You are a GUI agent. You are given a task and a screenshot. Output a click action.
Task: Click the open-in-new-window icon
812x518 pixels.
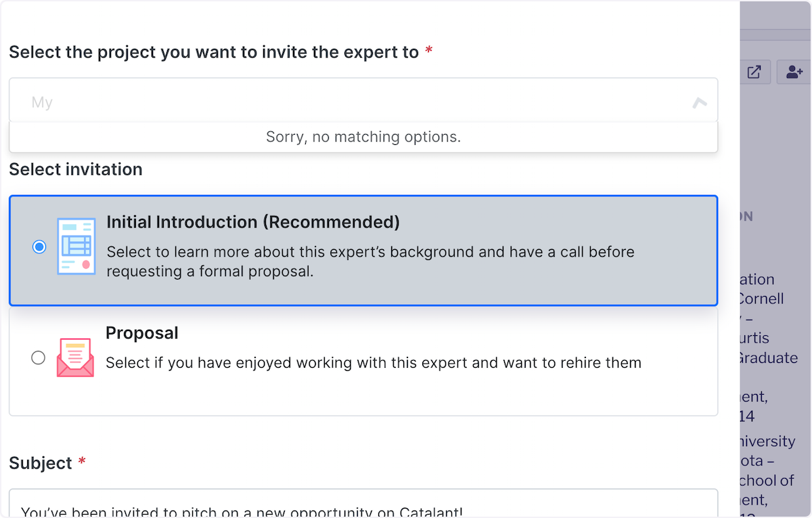tap(754, 72)
